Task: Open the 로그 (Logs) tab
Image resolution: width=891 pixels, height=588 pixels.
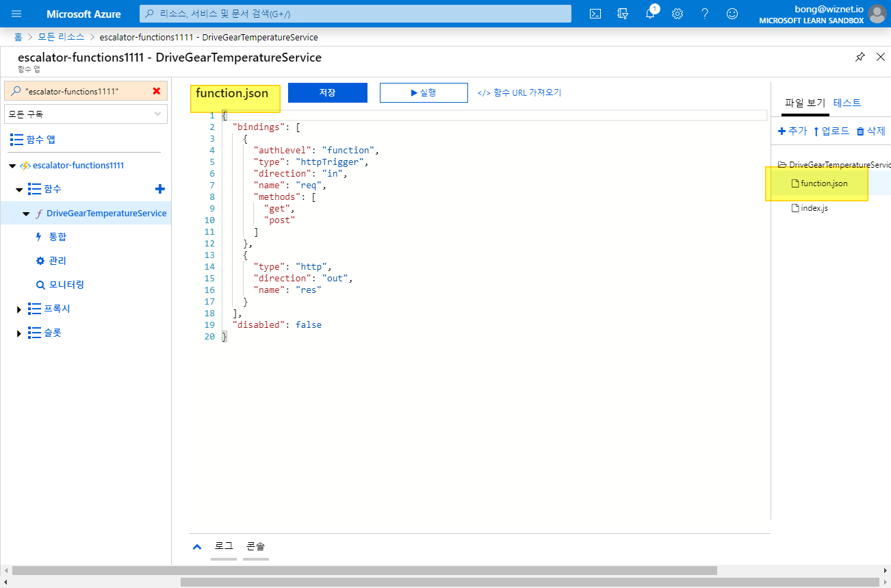Action: pos(224,546)
